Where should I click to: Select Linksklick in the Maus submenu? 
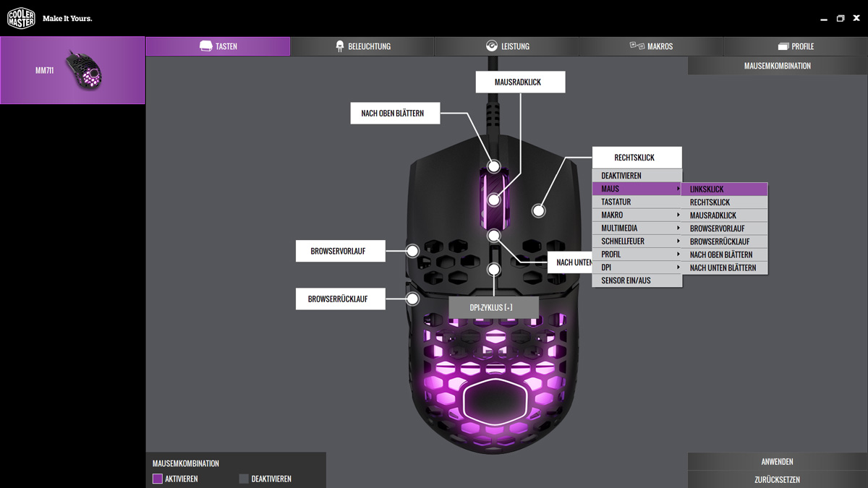pos(725,189)
